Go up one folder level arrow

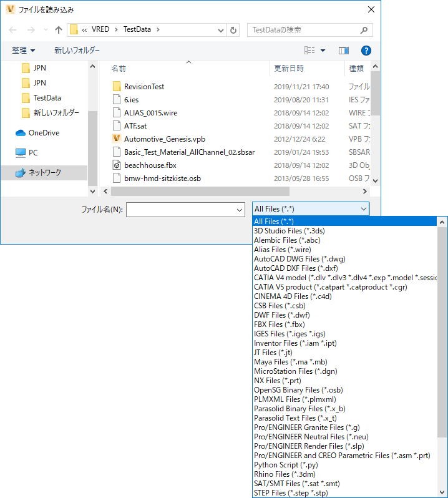59,30
